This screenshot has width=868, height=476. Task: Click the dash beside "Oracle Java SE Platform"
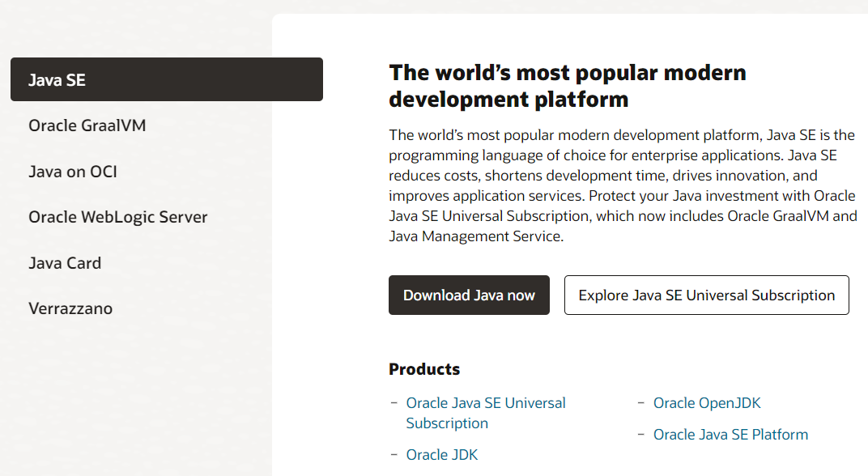[x=641, y=435]
